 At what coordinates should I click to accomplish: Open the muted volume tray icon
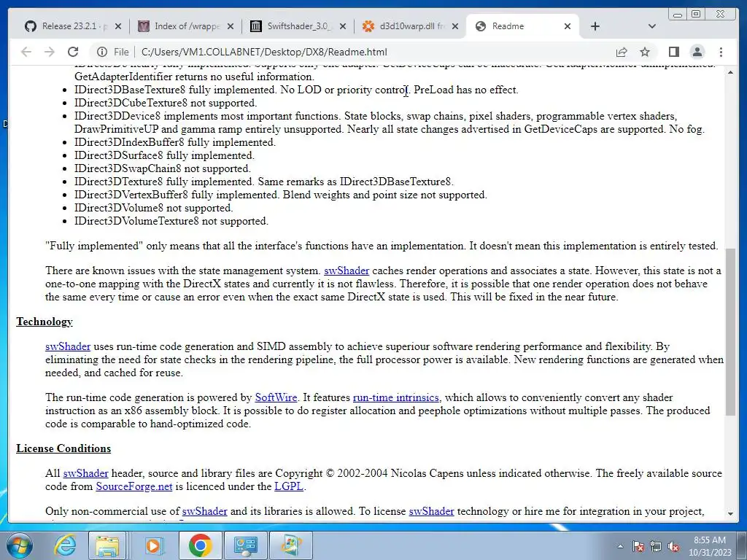coord(673,546)
